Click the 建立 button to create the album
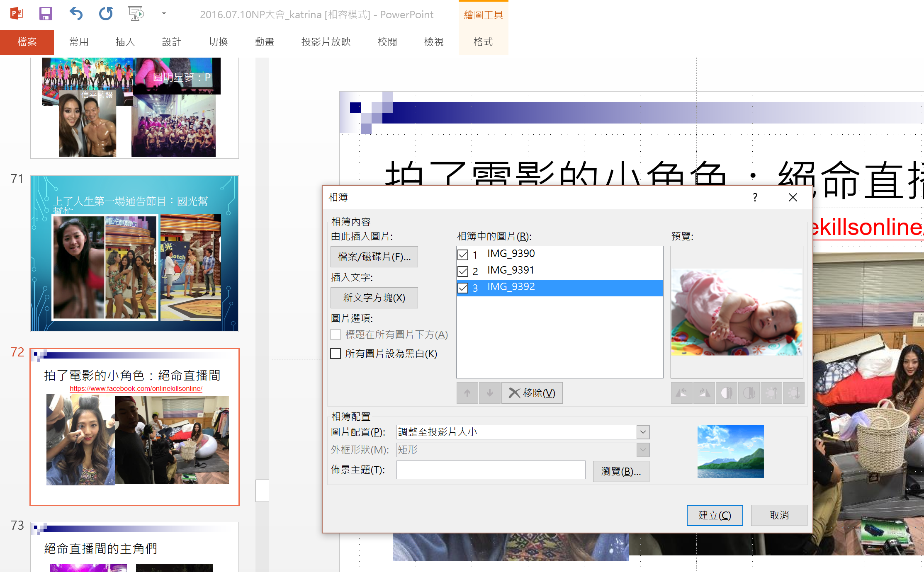The image size is (924, 572). 714,515
